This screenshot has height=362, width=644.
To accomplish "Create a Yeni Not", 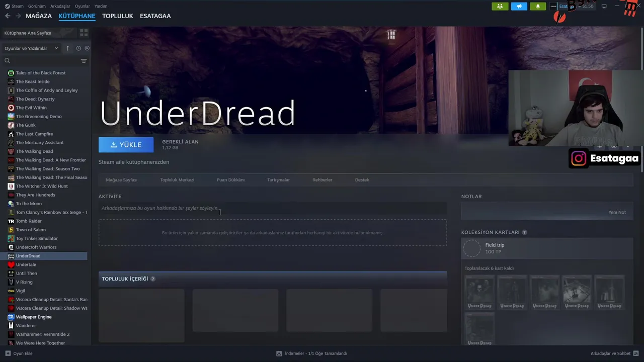I will [x=617, y=212].
